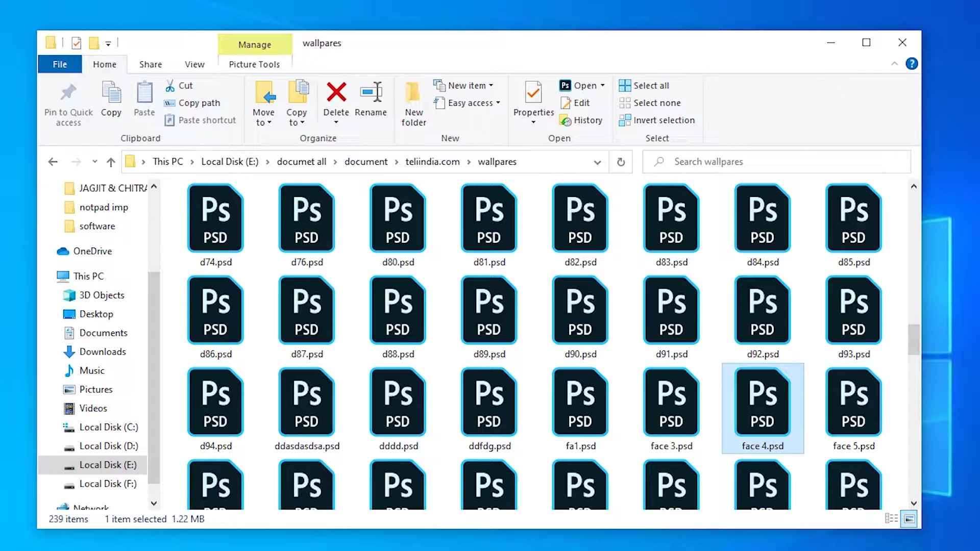Switch to the Home ribbon tab
The width and height of the screenshot is (980, 551).
pos(105,64)
